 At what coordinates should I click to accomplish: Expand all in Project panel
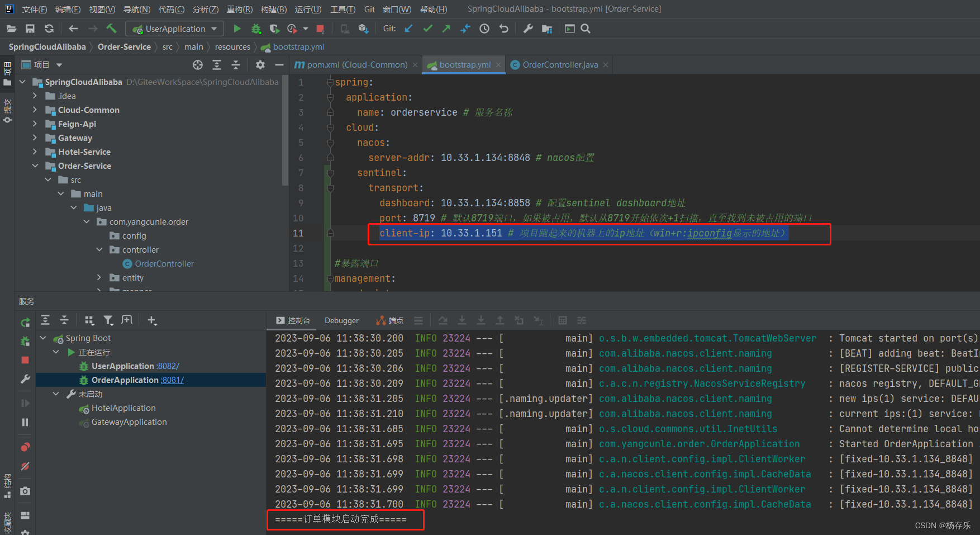[x=217, y=65]
